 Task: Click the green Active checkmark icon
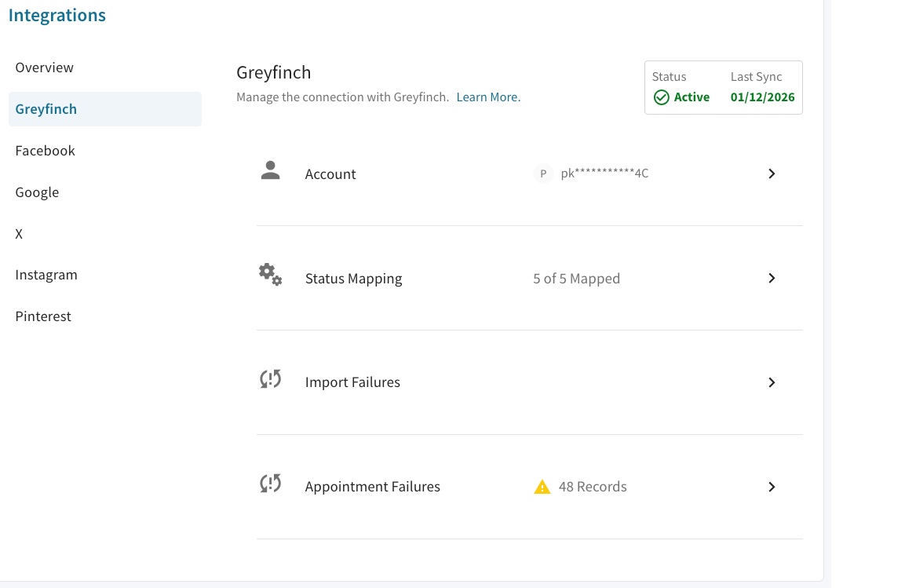[662, 97]
